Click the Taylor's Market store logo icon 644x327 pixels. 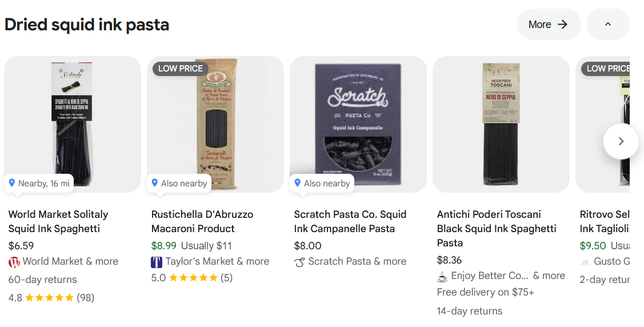point(157,262)
